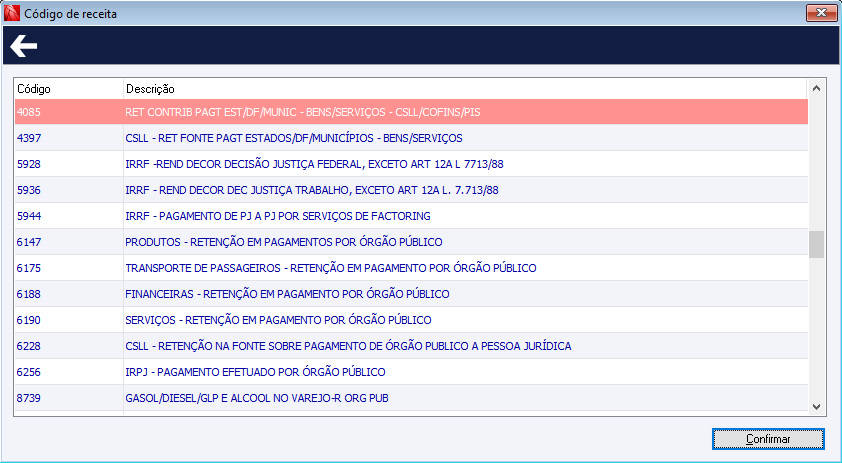This screenshot has width=842, height=463.
Task: Select CSLL - RET FONTE PAGT ESTADOS description
Action: (294, 138)
